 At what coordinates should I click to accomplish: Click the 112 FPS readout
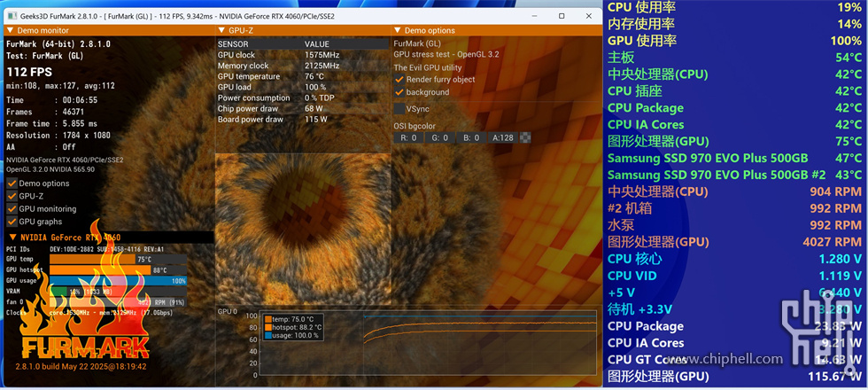(x=29, y=73)
